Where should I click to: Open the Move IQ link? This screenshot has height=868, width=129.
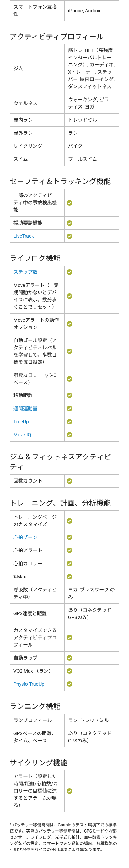[x=22, y=435]
